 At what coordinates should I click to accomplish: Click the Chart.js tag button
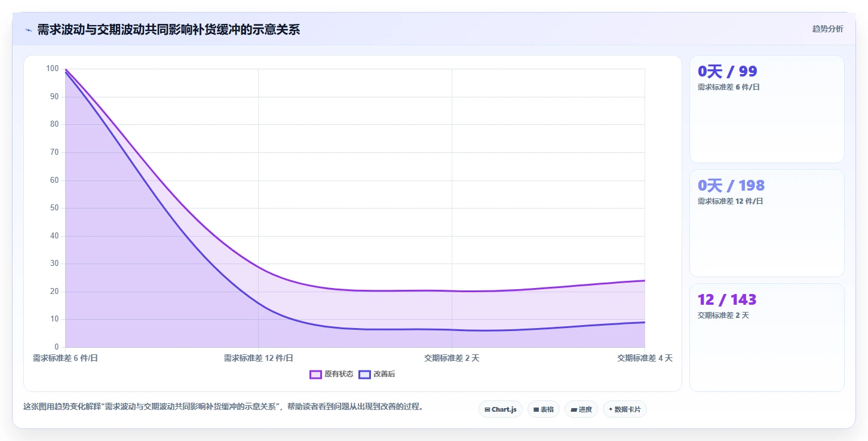(x=501, y=409)
